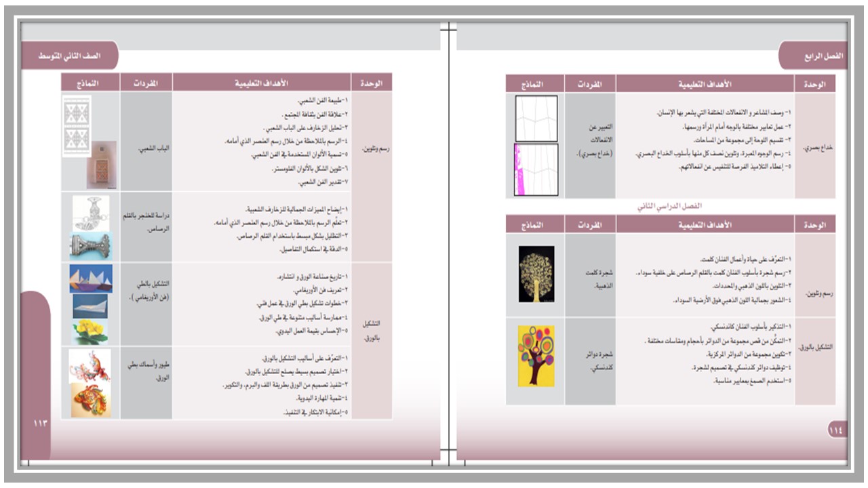Select the yellow paper flower thumbnail
This screenshot has width=868, height=488.
[x=90, y=331]
